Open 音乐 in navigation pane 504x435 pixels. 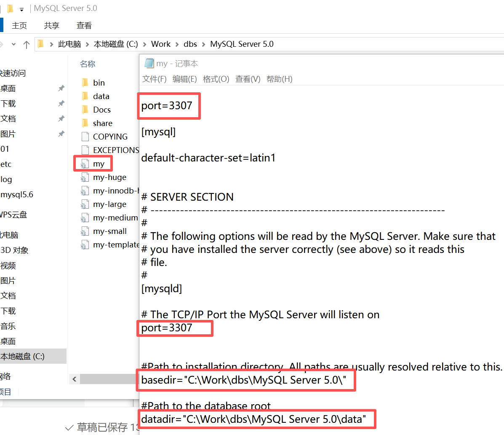(x=8, y=326)
